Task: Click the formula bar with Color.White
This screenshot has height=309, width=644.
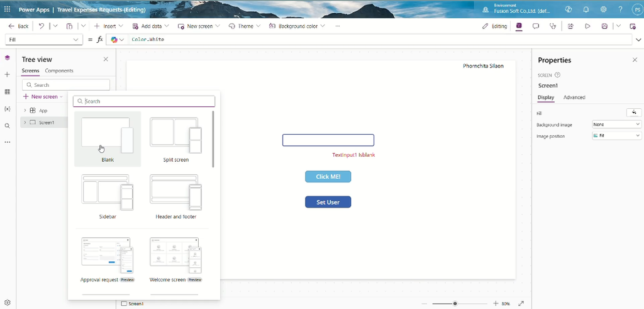Action: (380, 40)
